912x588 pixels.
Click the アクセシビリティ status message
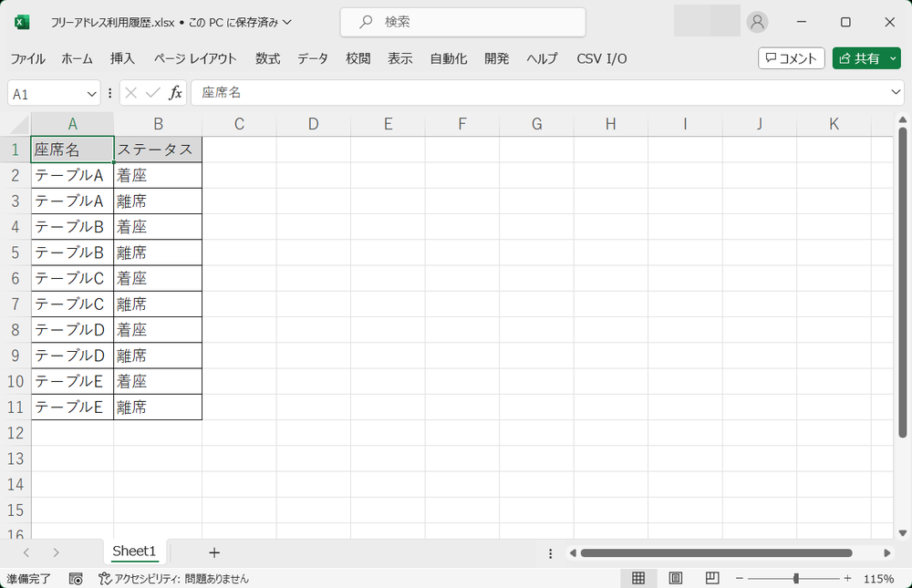pos(174,579)
